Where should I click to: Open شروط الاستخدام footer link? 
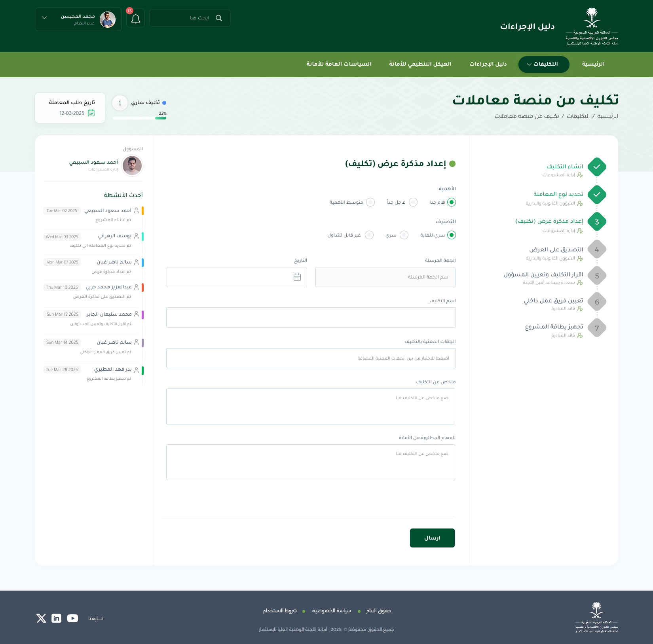tap(280, 611)
